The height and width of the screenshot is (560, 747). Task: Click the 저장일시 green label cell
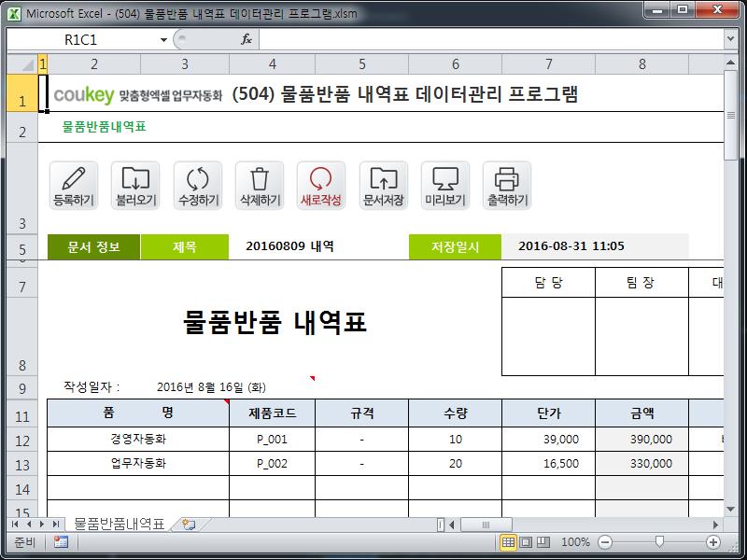click(455, 246)
